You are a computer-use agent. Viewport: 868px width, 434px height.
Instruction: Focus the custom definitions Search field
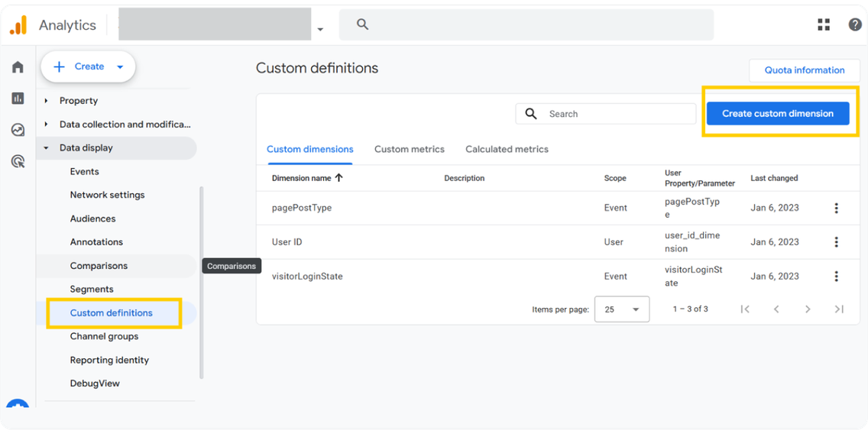pos(606,114)
